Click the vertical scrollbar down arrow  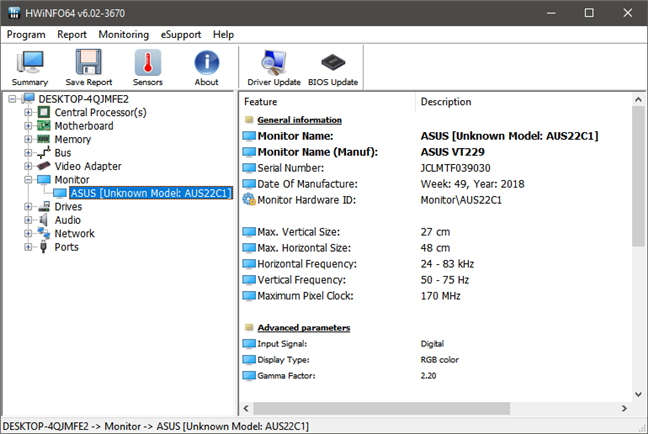(638, 394)
